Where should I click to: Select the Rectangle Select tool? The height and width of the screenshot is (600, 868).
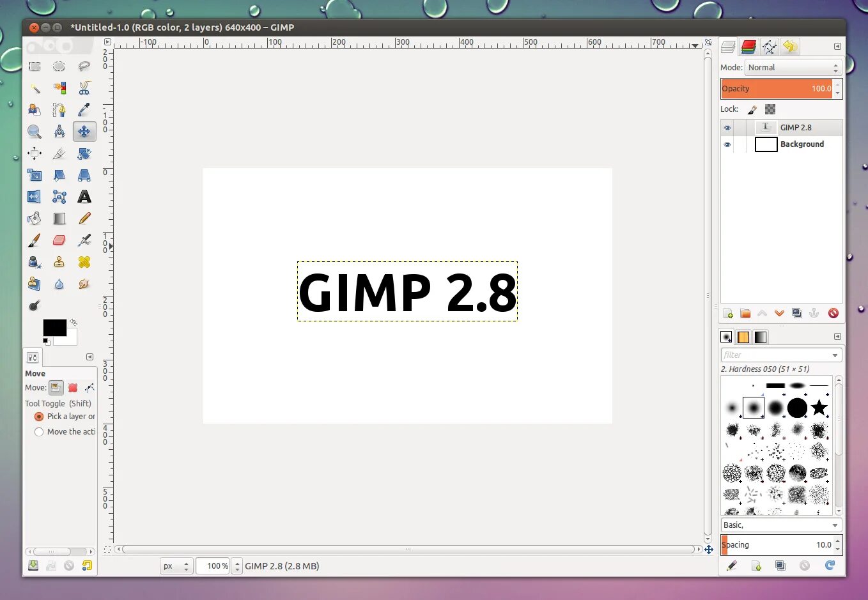(35, 66)
